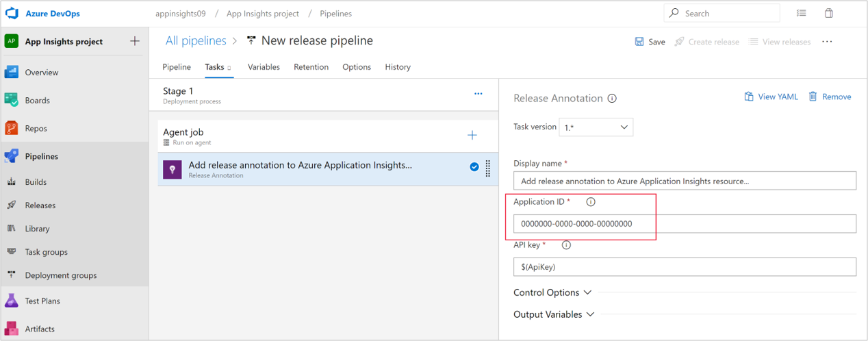Screen dimensions: 868x341
Task: Click the Search input box
Action: 722,13
